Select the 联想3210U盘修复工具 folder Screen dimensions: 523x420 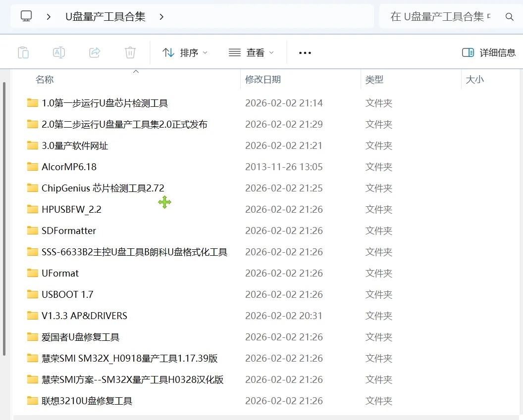coord(87,401)
